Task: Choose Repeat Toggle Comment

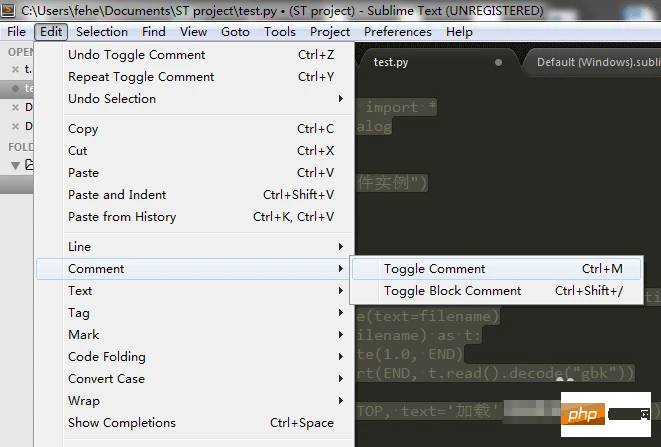Action: point(194,77)
